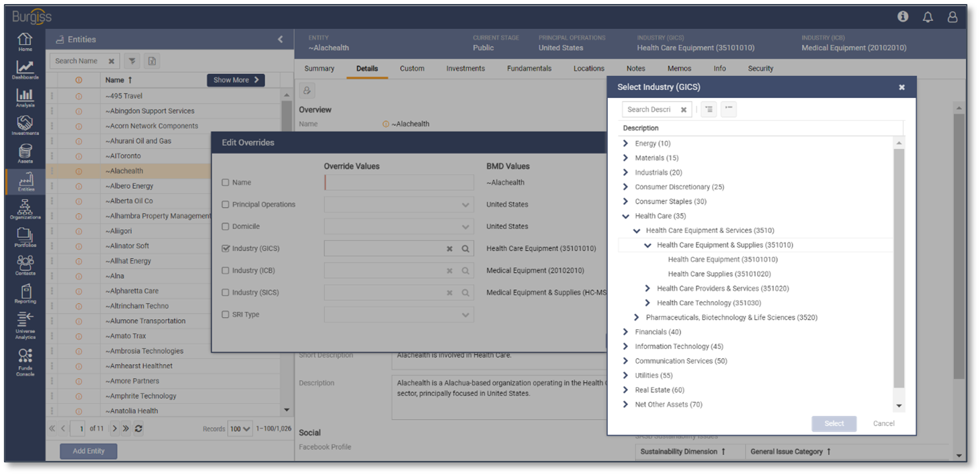Open the Funds Console
Screen dimensions: 980x475
tap(25, 361)
